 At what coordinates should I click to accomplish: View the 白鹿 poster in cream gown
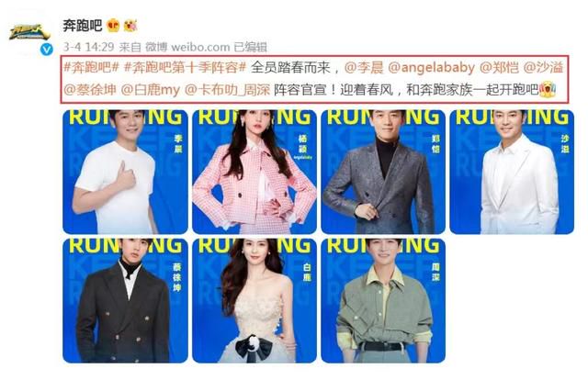pyautogui.click(x=254, y=300)
